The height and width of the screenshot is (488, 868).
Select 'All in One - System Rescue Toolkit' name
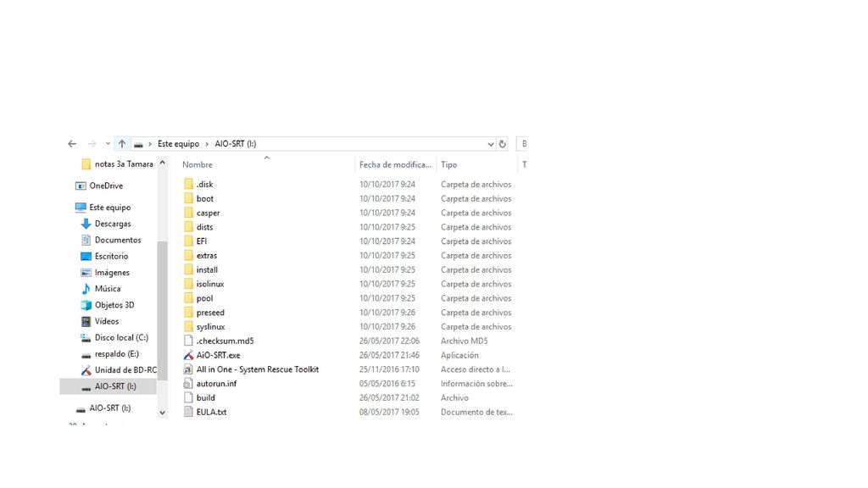point(258,369)
